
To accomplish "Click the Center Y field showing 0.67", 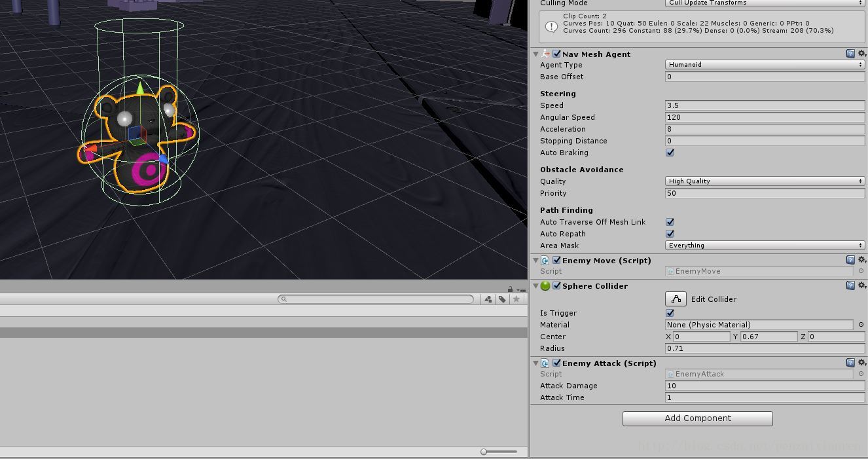I will 769,337.
